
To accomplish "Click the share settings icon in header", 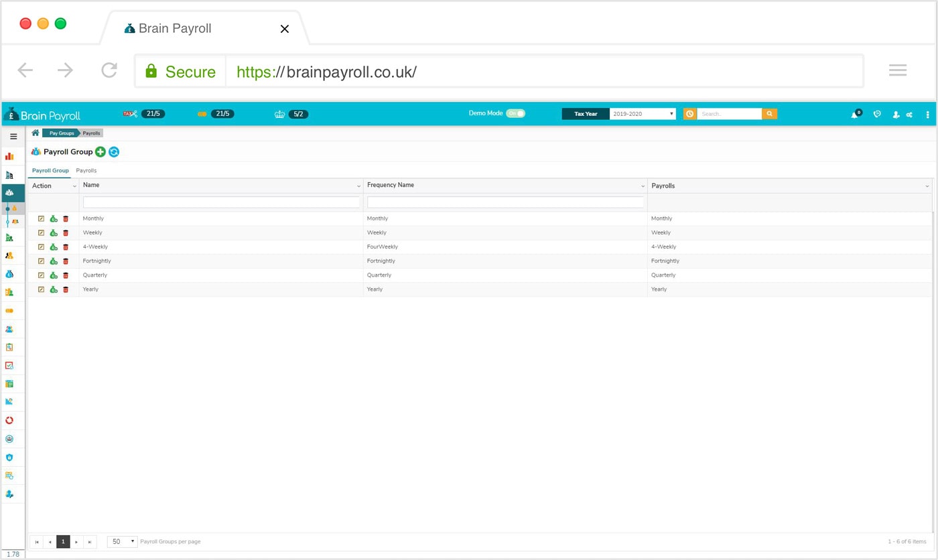I will pyautogui.click(x=909, y=115).
